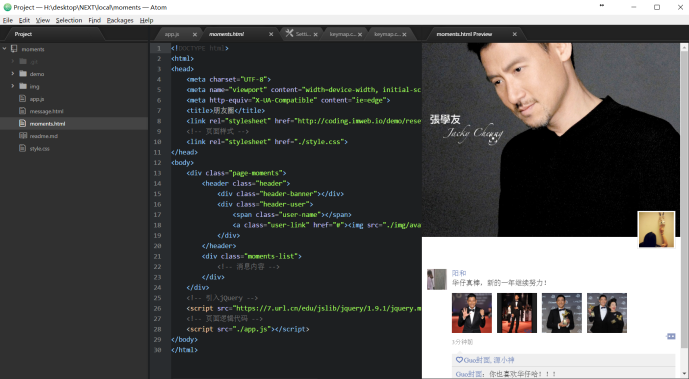The height and width of the screenshot is (379, 689).
Task: Open the Help menu
Action: 146,20
